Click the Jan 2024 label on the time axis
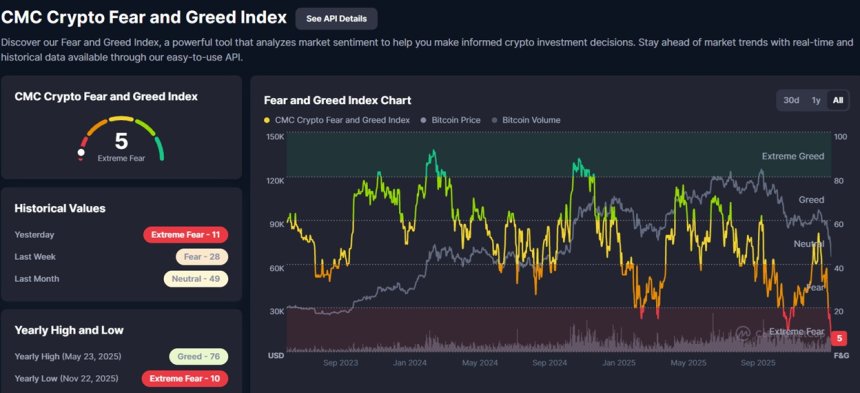 [410, 363]
